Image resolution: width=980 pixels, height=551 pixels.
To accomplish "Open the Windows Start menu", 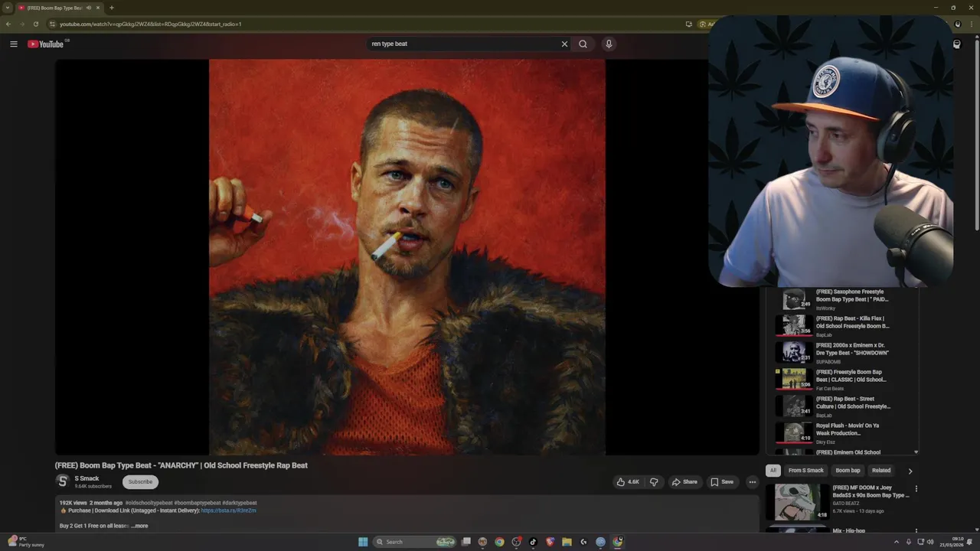I will click(x=363, y=542).
